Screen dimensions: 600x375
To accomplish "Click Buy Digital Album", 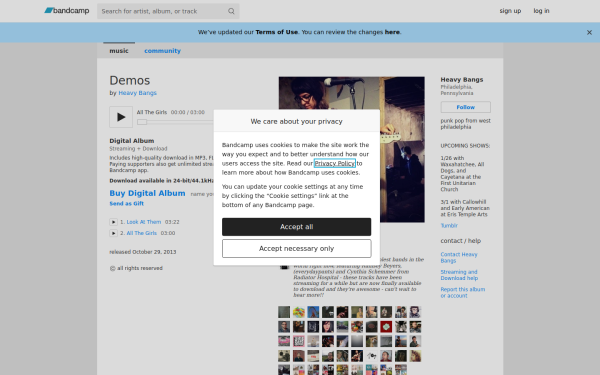I will 147,193.
